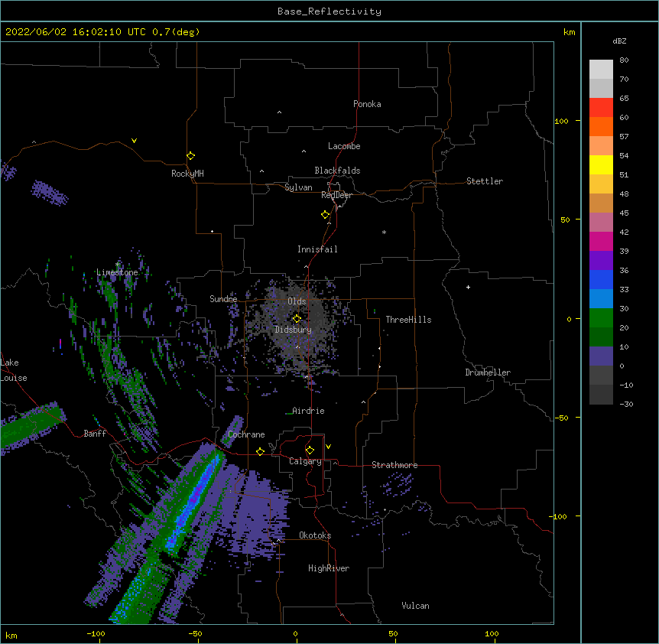Screen dimensions: 659x644
Task: Click the Calgary city label
Action: coord(305,461)
